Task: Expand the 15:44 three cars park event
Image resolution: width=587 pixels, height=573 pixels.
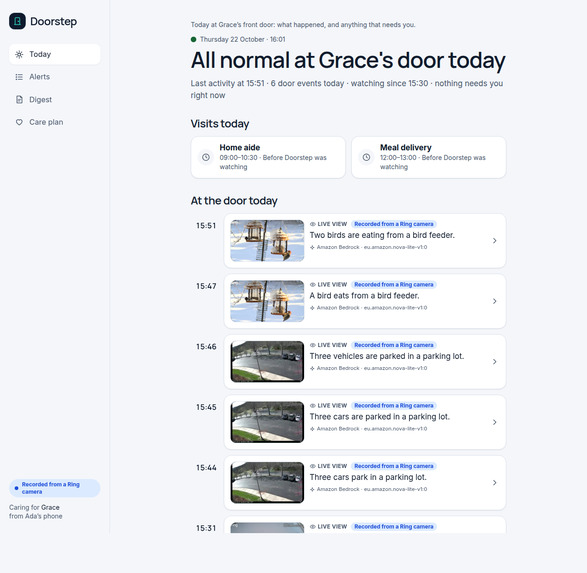Action: click(x=495, y=483)
